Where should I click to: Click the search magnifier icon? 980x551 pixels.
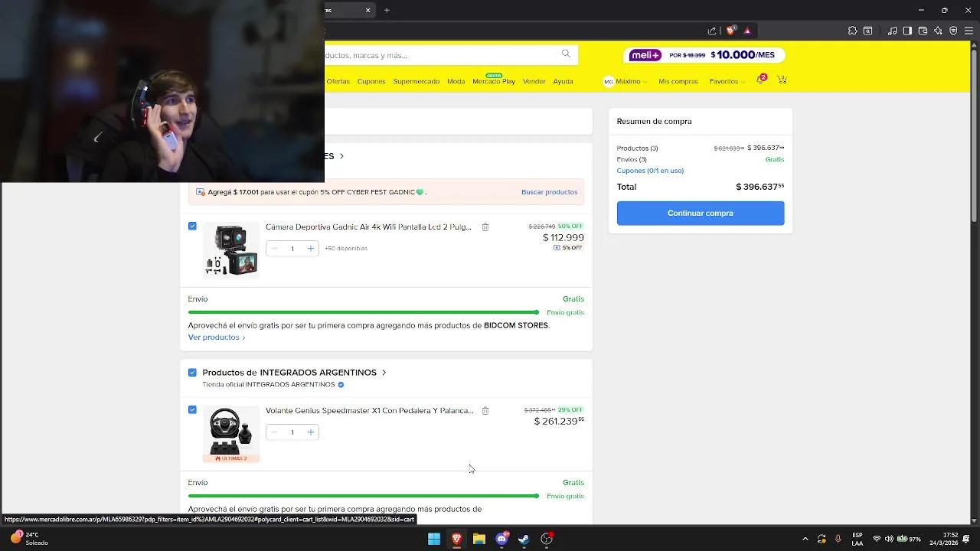[x=566, y=54]
